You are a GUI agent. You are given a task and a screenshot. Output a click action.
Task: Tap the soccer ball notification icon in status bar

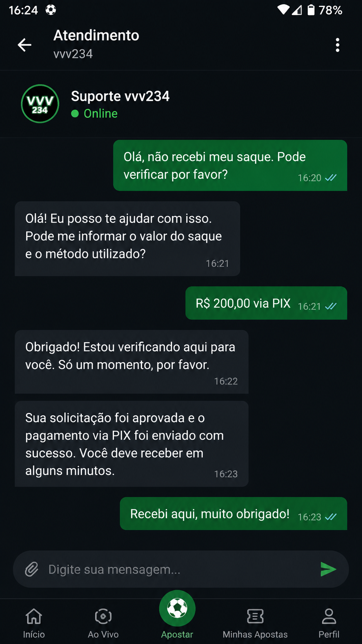pyautogui.click(x=51, y=10)
